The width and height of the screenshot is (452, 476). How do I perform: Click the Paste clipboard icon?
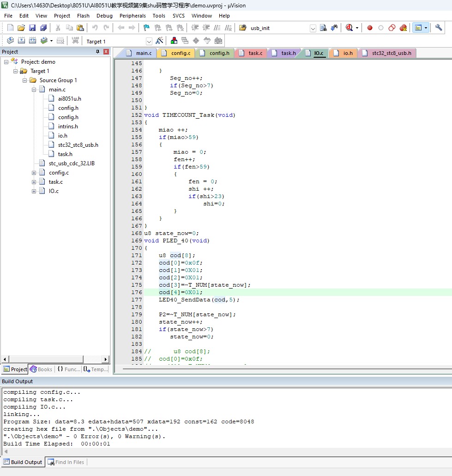(80, 28)
